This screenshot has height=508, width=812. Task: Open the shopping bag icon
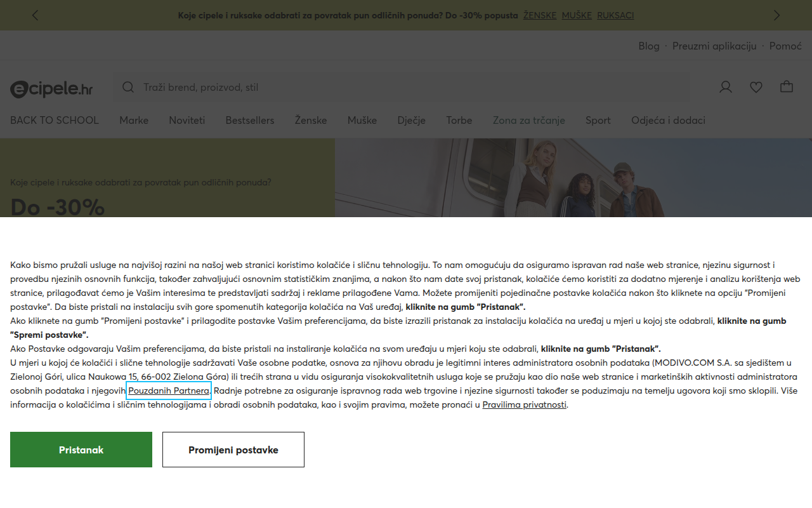pyautogui.click(x=787, y=87)
